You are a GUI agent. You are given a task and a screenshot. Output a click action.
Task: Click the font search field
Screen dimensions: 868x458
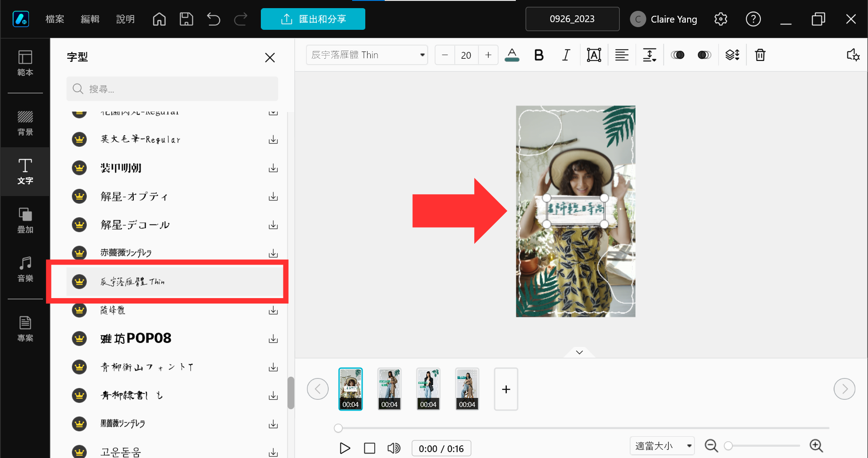pyautogui.click(x=172, y=89)
